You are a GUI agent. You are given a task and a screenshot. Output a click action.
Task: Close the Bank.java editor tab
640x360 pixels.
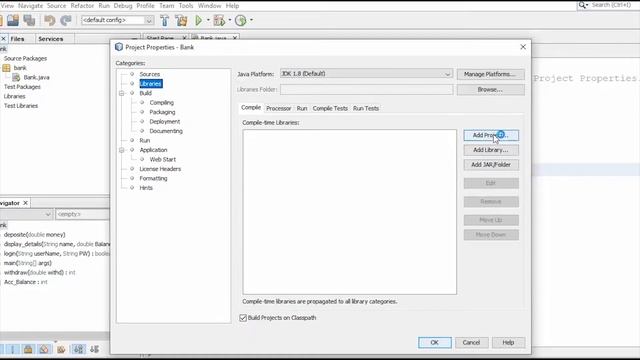(235, 38)
